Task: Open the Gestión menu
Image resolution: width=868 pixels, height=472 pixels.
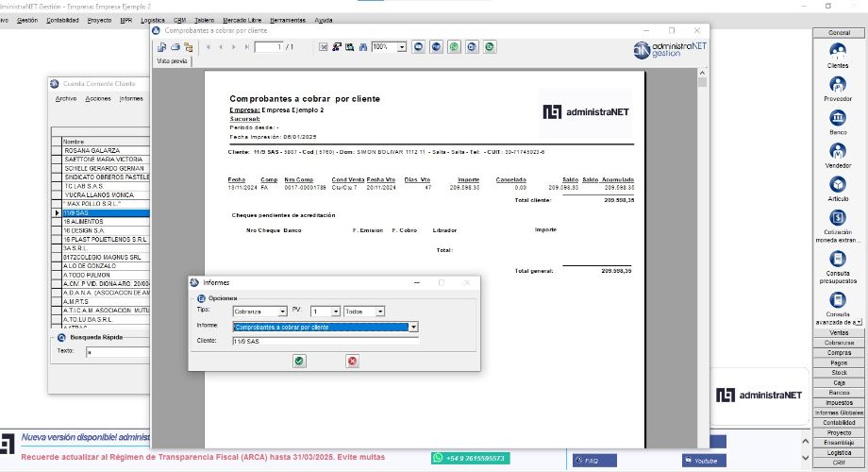Action: click(27, 20)
